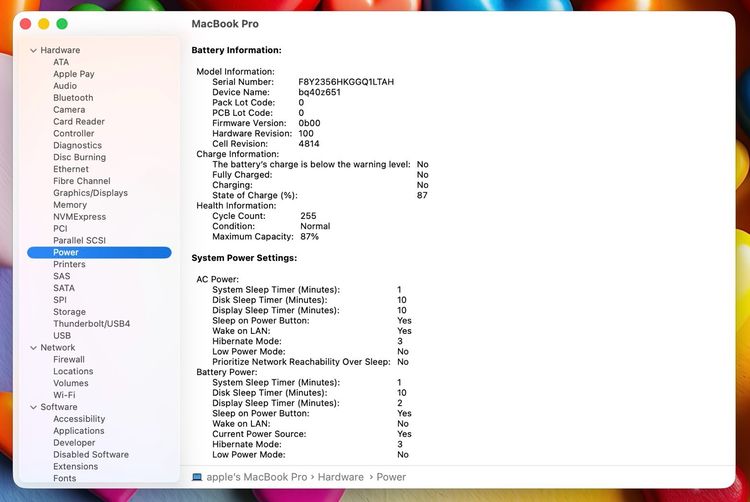Open the Bluetooth entry
This screenshot has height=502, width=750.
[73, 98]
